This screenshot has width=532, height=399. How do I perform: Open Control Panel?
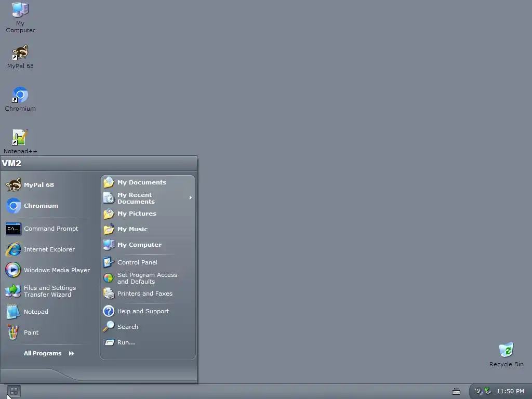click(148, 262)
